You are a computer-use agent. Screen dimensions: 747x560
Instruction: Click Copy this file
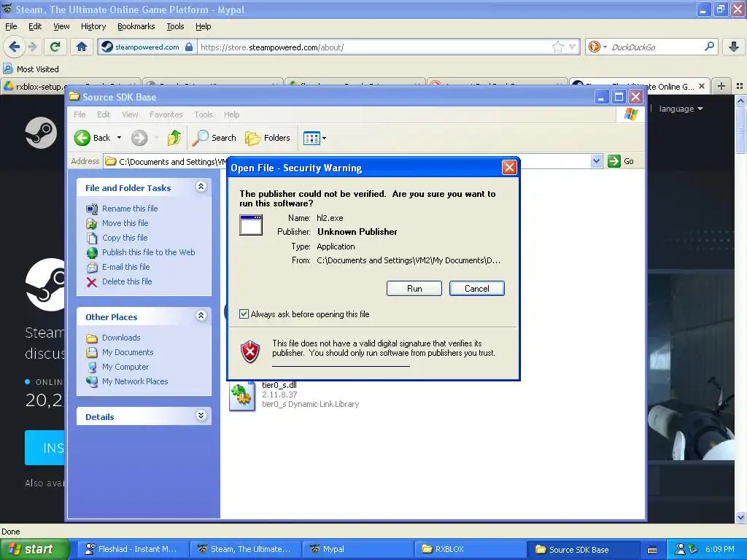(117, 238)
